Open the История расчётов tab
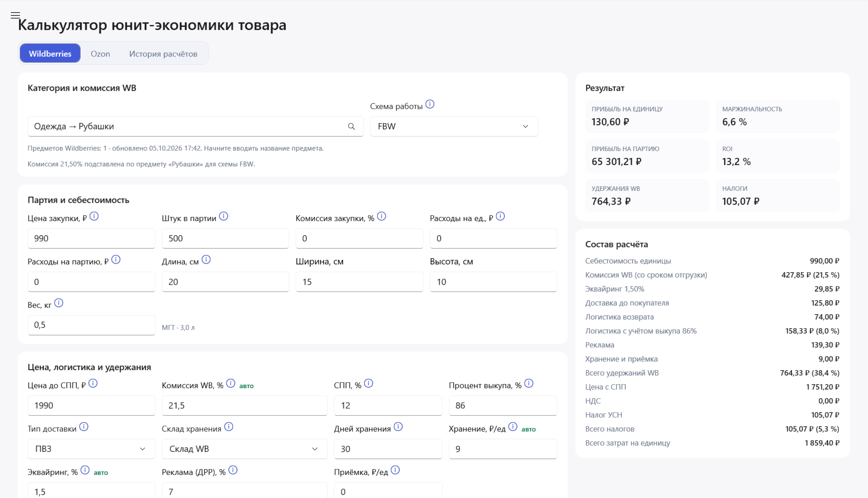This screenshot has height=498, width=868. 163,54
